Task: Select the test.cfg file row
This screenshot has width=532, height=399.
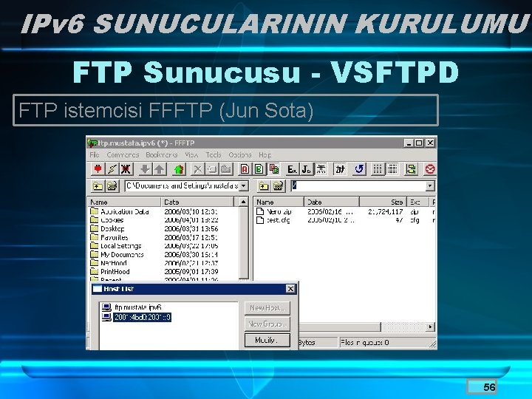Action: (x=345, y=220)
